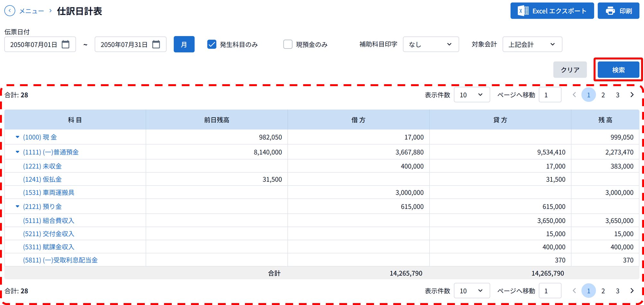Select page 2 in bottom pagination
This screenshot has width=644, height=305.
tap(603, 291)
